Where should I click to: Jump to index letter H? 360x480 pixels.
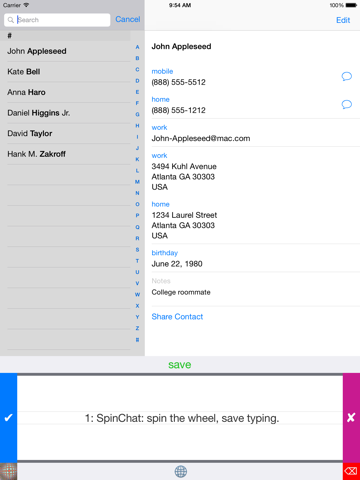click(x=137, y=126)
